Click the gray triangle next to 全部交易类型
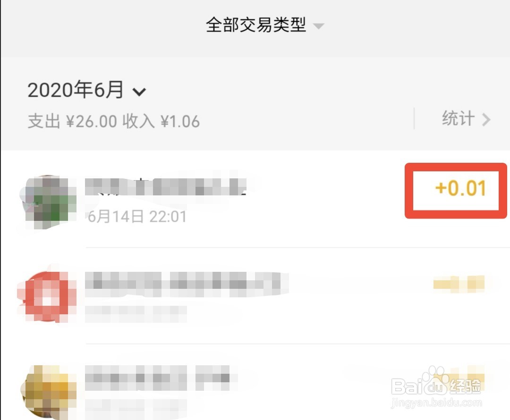Viewport: 510px width, 420px height. [x=318, y=26]
